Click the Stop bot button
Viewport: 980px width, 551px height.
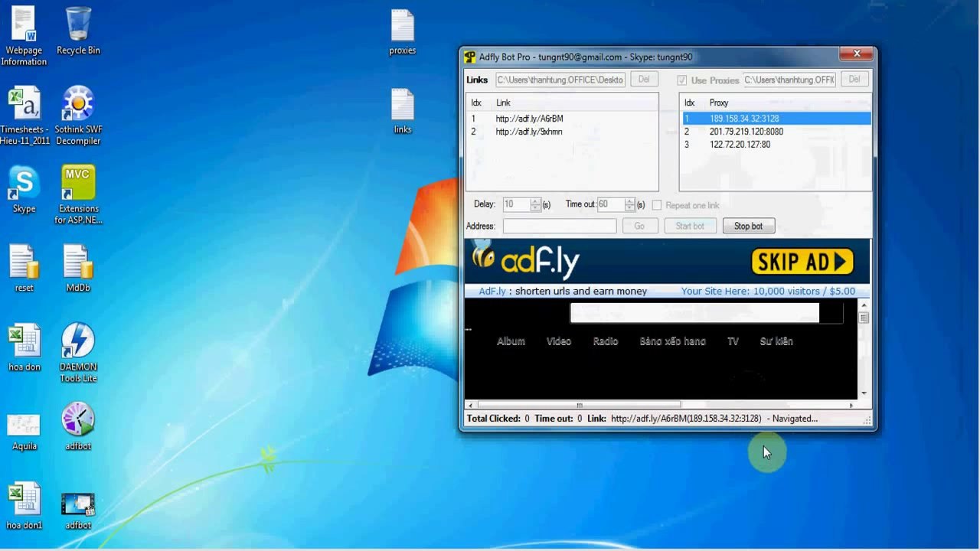click(749, 226)
